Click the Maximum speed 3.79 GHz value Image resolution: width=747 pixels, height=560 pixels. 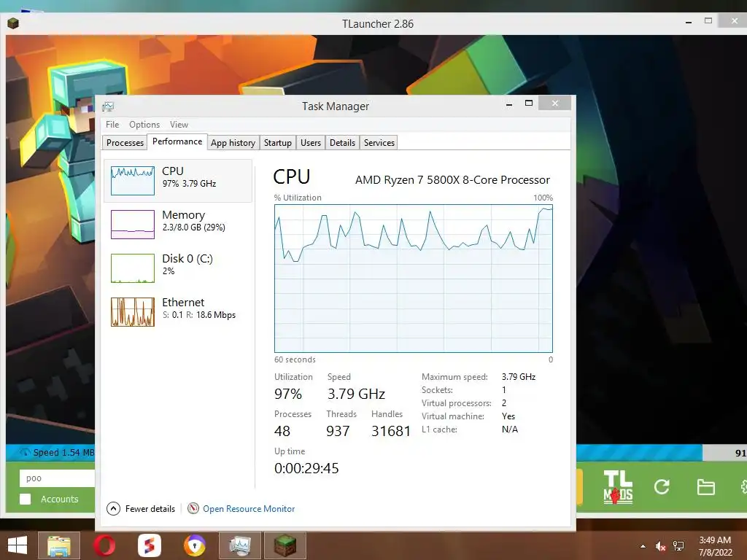click(519, 377)
